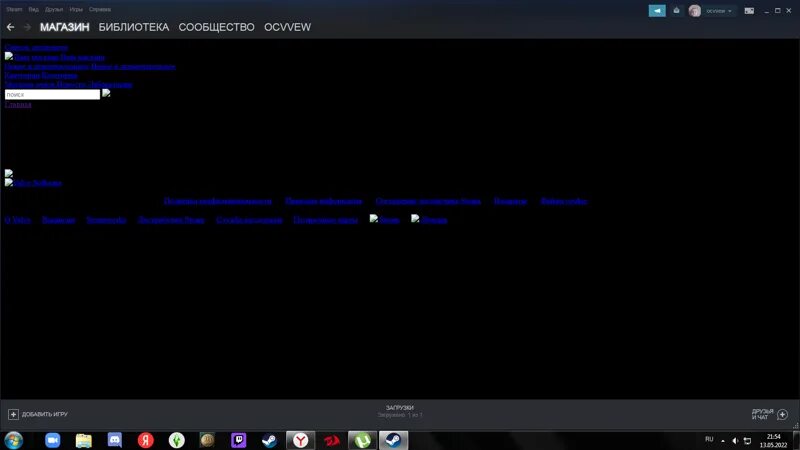Focus the поиск search field

tap(53, 94)
